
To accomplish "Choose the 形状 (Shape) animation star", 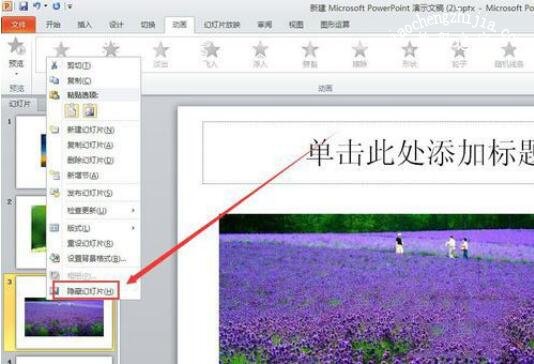I will [x=409, y=54].
